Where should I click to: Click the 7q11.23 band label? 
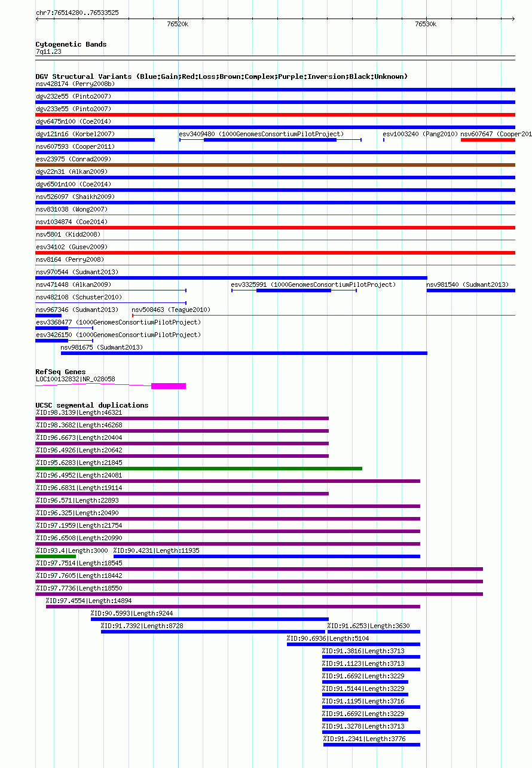click(48, 52)
